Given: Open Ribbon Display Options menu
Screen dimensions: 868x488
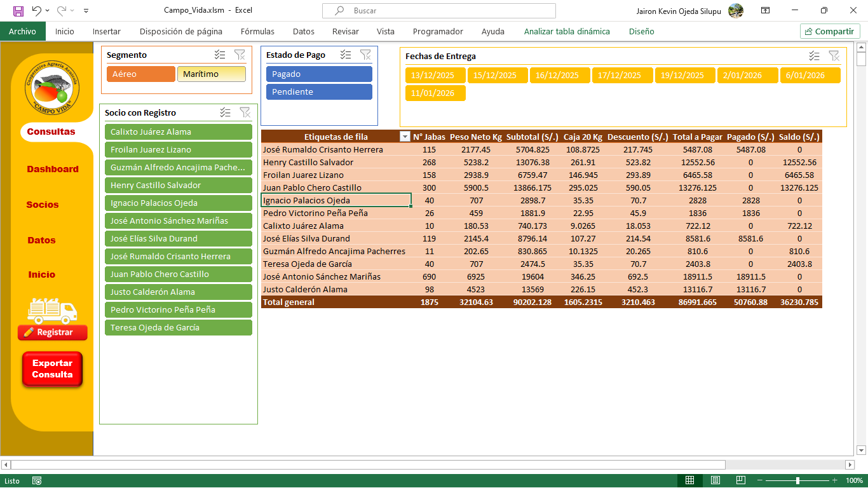Looking at the screenshot, I should tap(766, 11).
